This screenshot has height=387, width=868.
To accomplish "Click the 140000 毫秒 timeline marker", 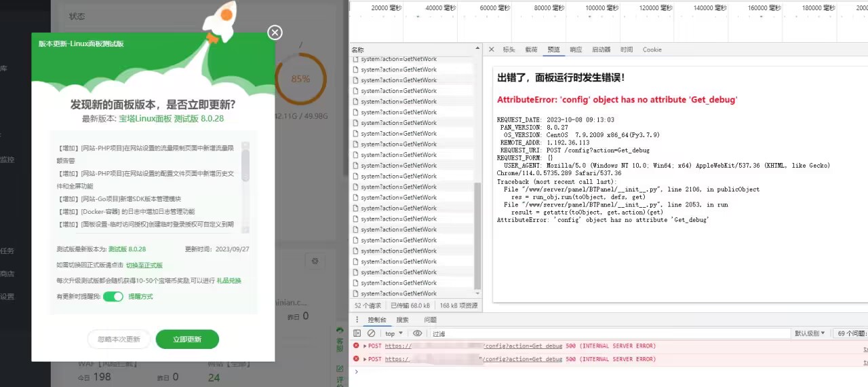I will [712, 8].
